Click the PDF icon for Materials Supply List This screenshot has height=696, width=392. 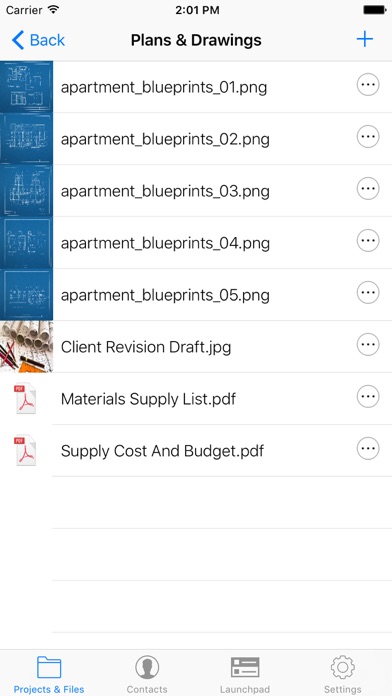click(x=25, y=399)
